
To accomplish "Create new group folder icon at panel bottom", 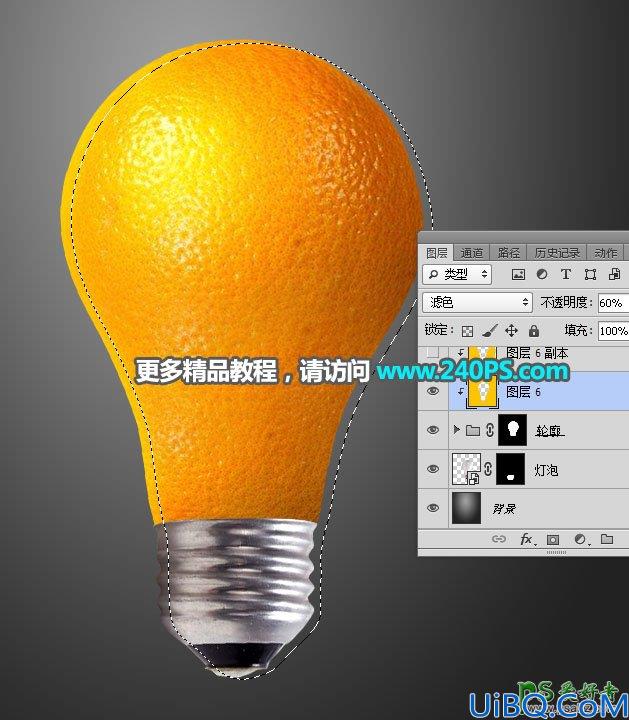I will point(607,538).
